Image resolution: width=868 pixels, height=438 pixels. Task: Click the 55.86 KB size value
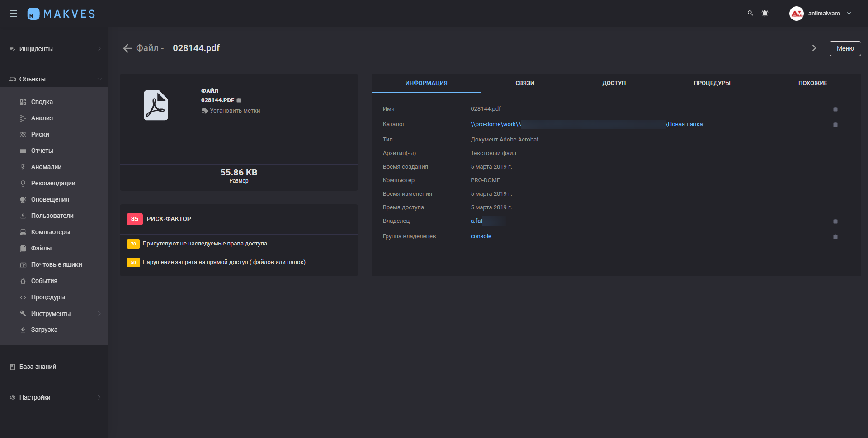(x=239, y=172)
